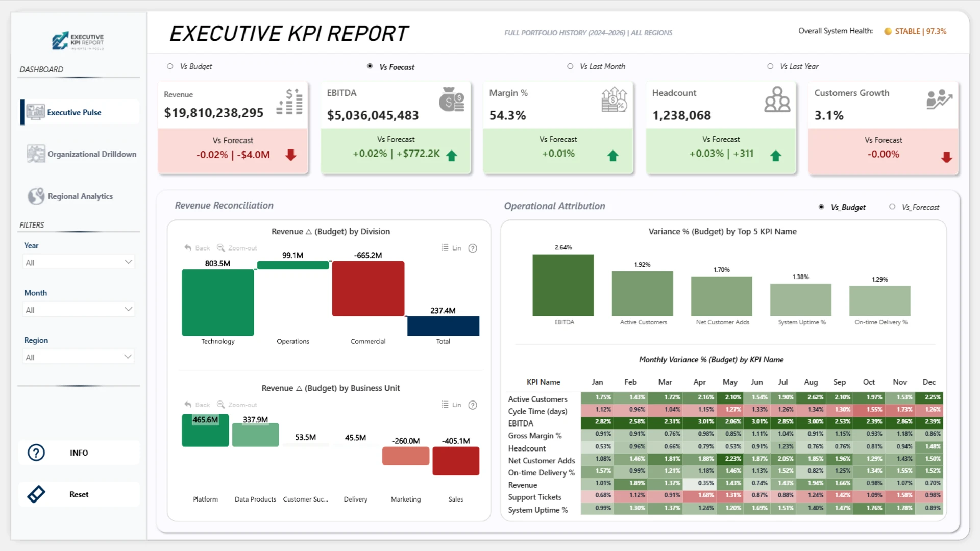Click the EBITDA bar in variance chart
Image resolution: width=980 pixels, height=551 pixels.
coord(563,286)
